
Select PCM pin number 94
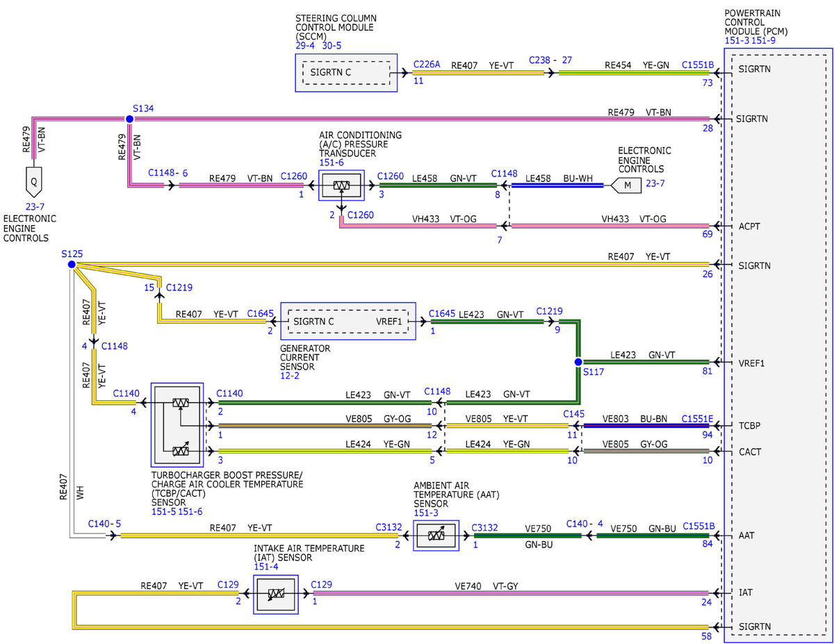point(708,436)
